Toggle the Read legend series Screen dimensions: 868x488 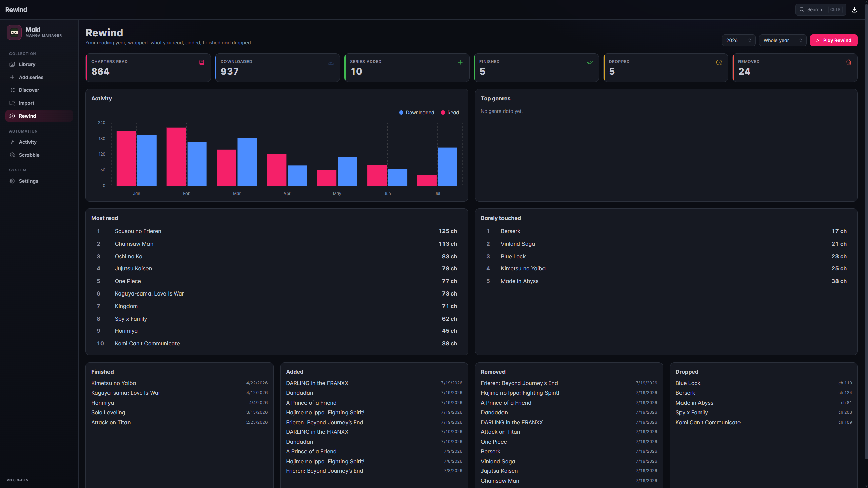[x=450, y=113]
